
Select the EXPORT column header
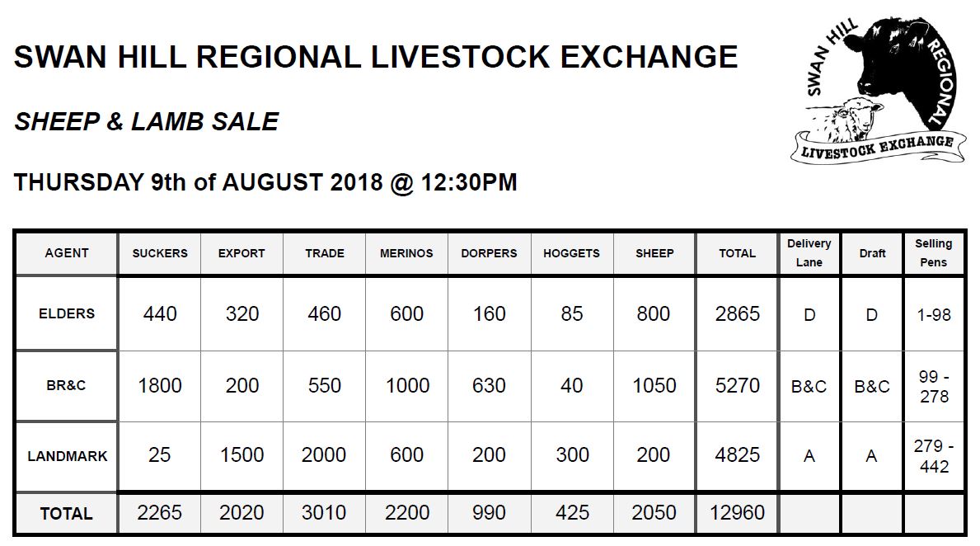[x=241, y=253]
